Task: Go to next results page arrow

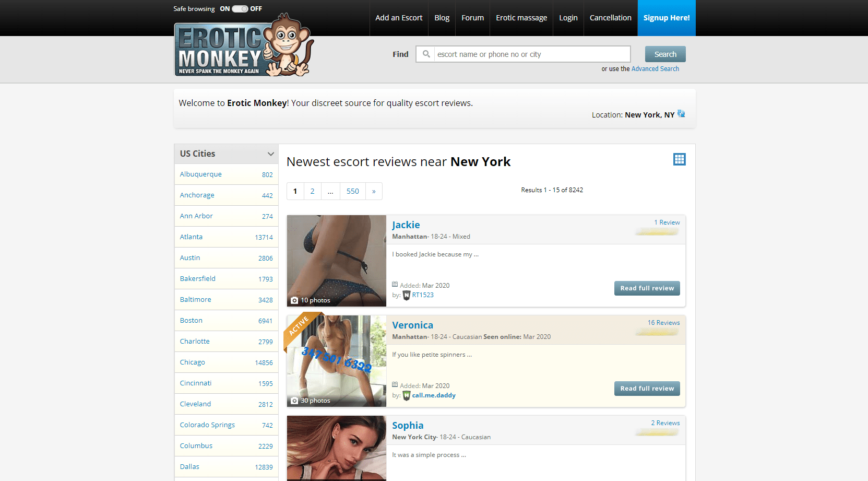Action: [x=374, y=191]
